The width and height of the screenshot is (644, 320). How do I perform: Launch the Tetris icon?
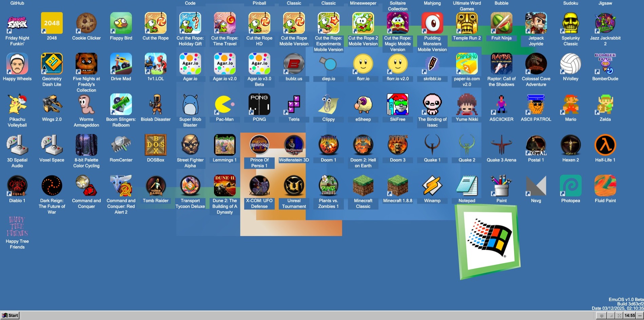(294, 104)
